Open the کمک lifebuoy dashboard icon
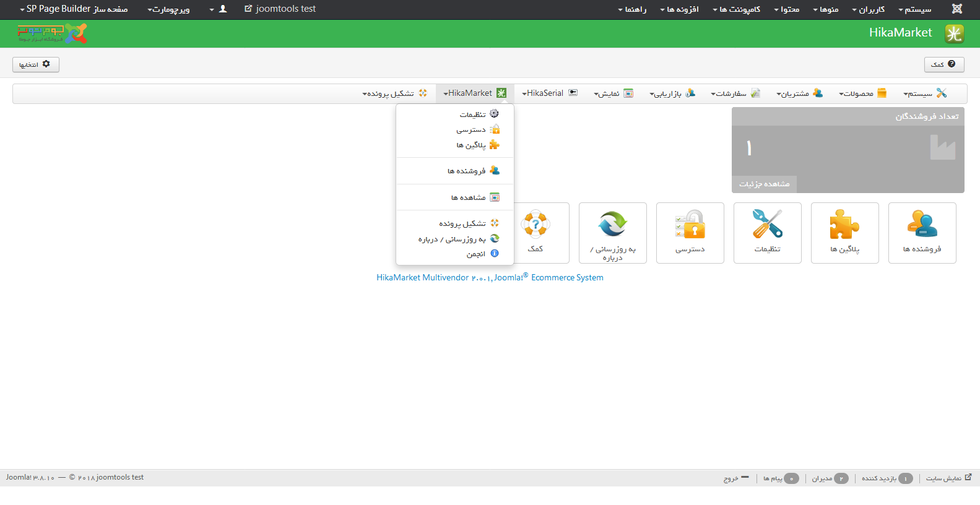Screen dimensions: 980x505 (536, 232)
